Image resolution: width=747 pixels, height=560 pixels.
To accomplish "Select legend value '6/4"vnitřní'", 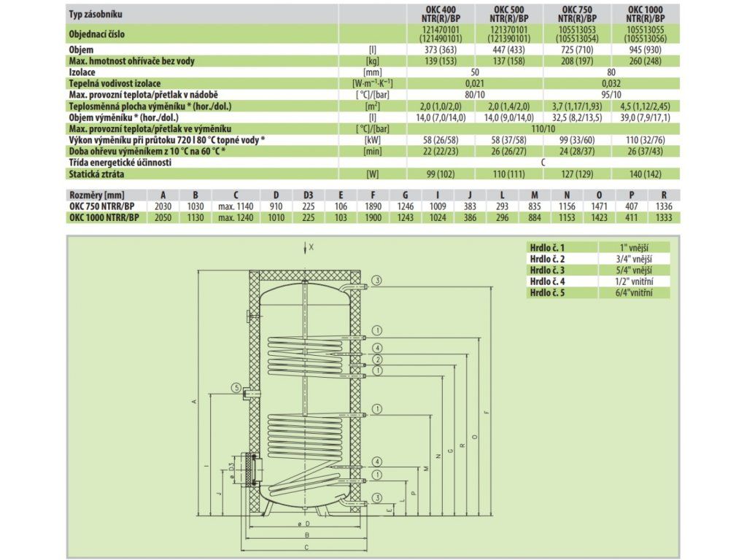I will point(634,293).
